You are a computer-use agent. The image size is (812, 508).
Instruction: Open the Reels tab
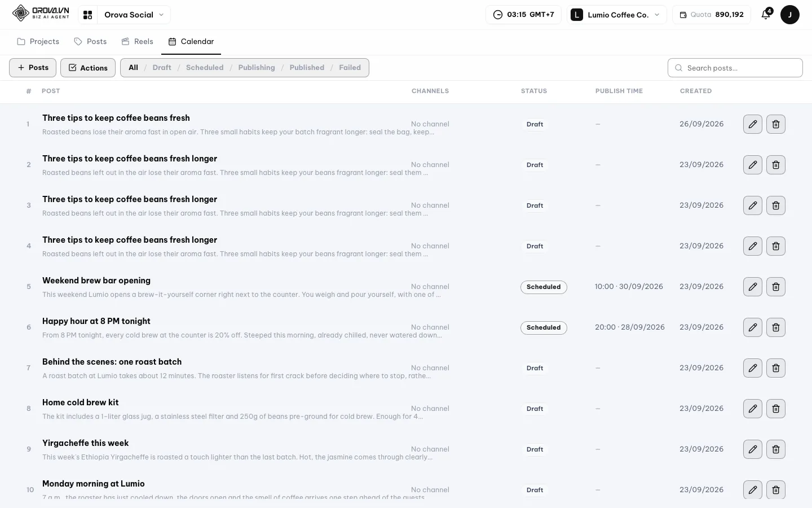click(138, 42)
